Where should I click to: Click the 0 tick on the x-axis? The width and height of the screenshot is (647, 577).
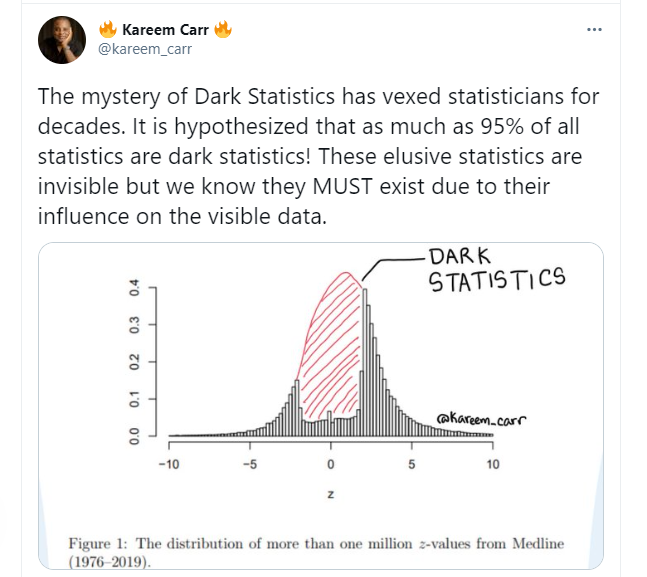(329, 464)
